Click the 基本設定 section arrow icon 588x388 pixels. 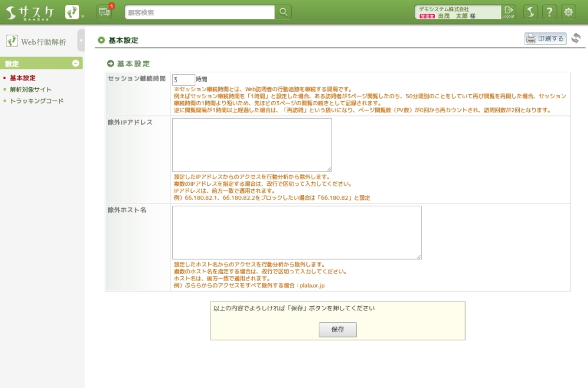click(111, 63)
